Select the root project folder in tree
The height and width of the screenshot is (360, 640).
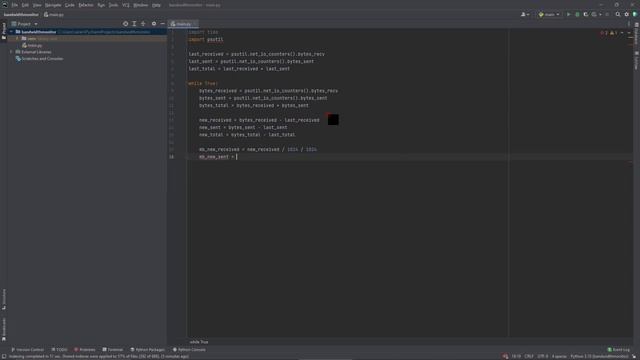pos(87,32)
